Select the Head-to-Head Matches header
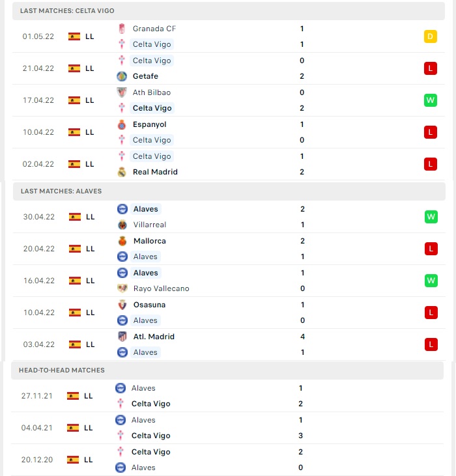 pos(227,371)
